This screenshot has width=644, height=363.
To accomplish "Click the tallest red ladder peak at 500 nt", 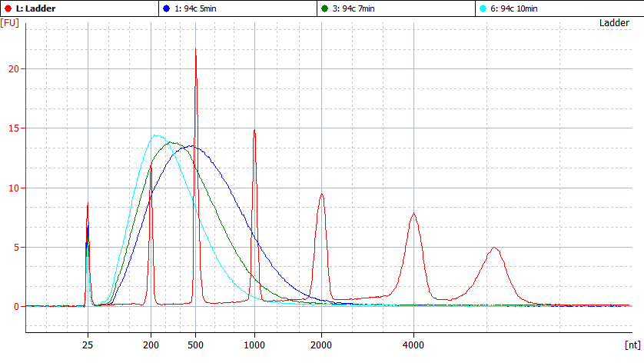I will (x=195, y=50).
